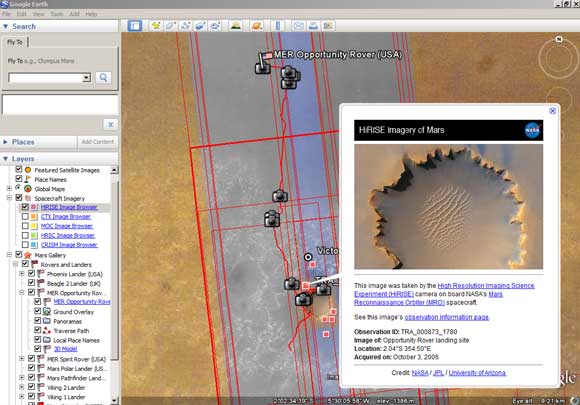580x405 pixels.
Task: Open the JPL credit link
Action: 438,373
